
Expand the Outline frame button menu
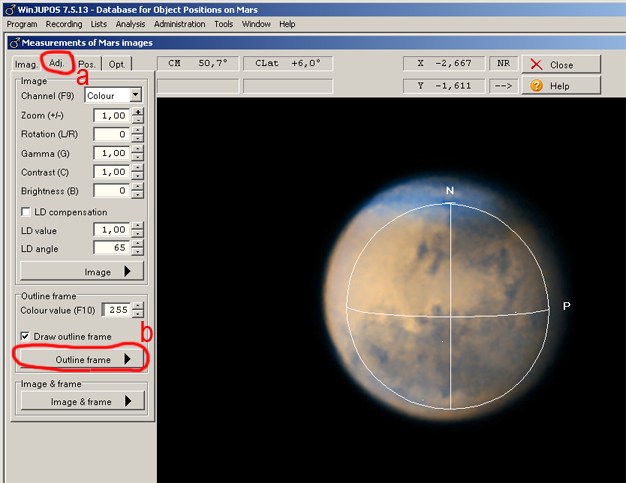coord(83,359)
